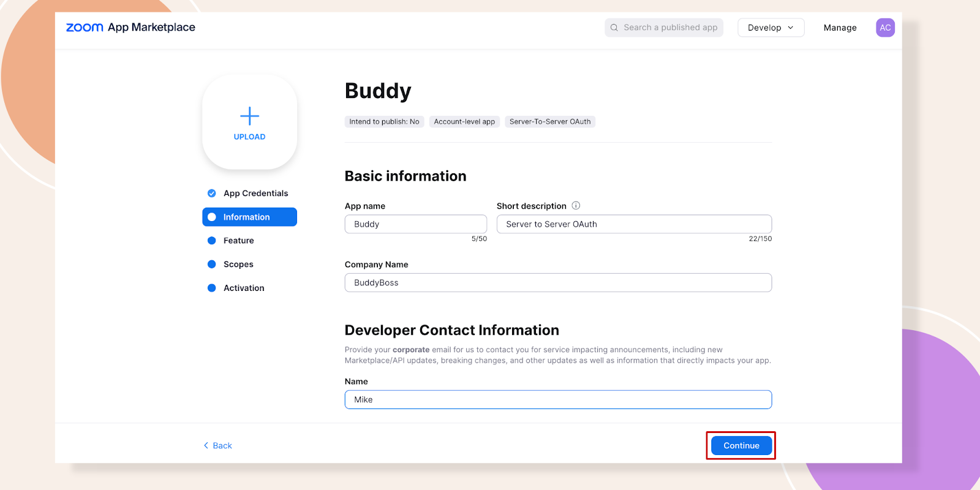The image size is (980, 490).
Task: Click the UPLOAD label
Action: tap(249, 137)
